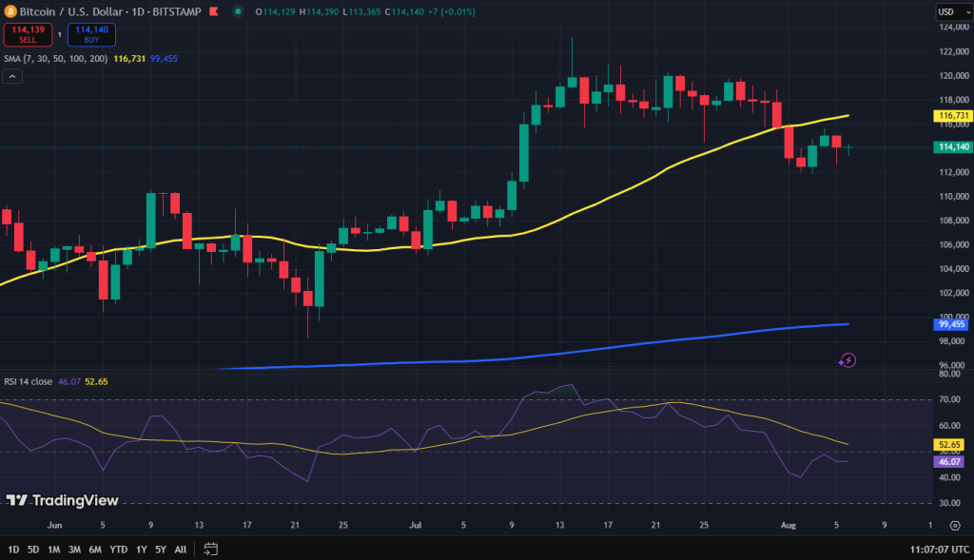Click the purple lightning replay icon
The width and height of the screenshot is (974, 560).
(847, 360)
